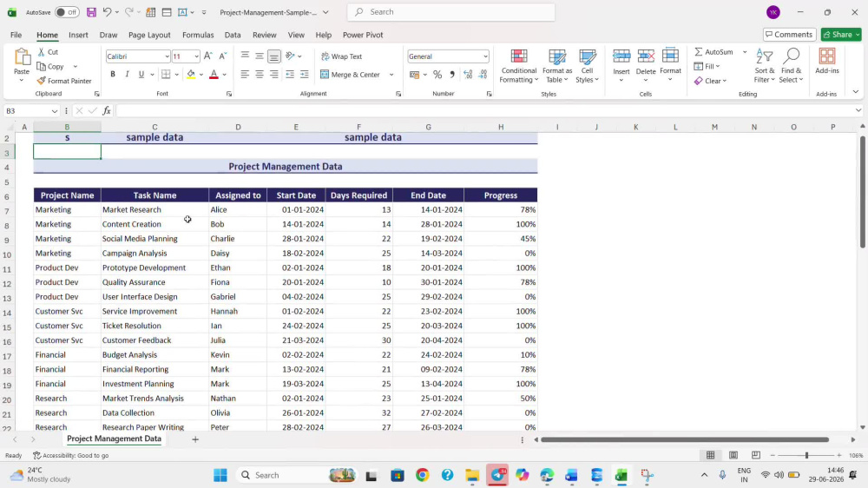Screen dimensions: 868x488
Task: Add a new sheet with plus button
Action: click(x=194, y=439)
